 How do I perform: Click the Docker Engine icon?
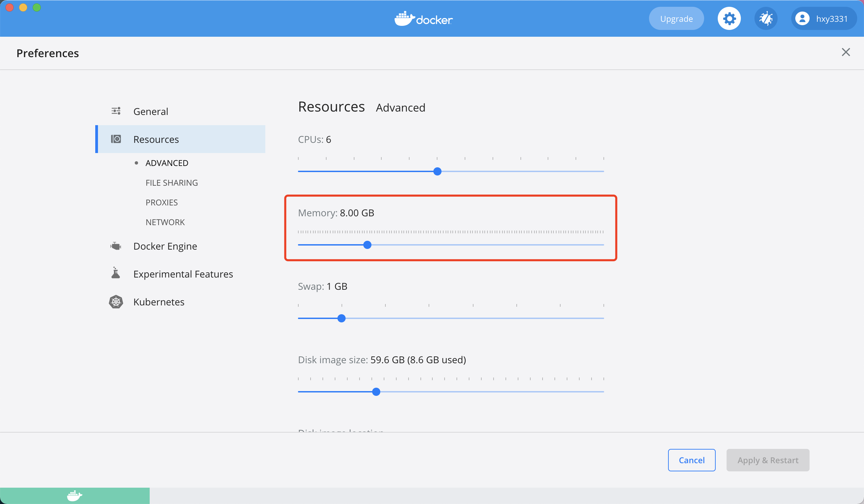[x=116, y=246]
